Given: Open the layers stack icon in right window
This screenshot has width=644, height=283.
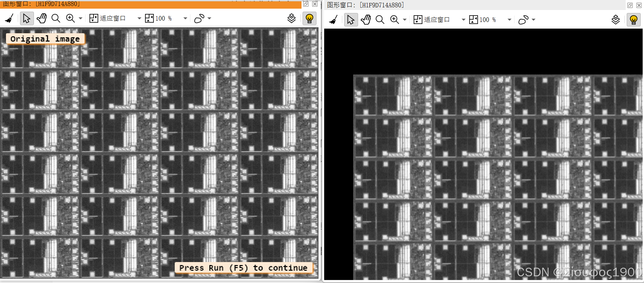Looking at the screenshot, I should point(616,20).
